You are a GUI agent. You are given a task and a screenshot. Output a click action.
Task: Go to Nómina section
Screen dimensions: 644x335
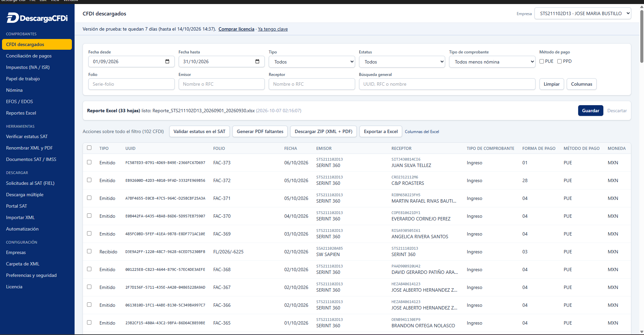click(37, 90)
